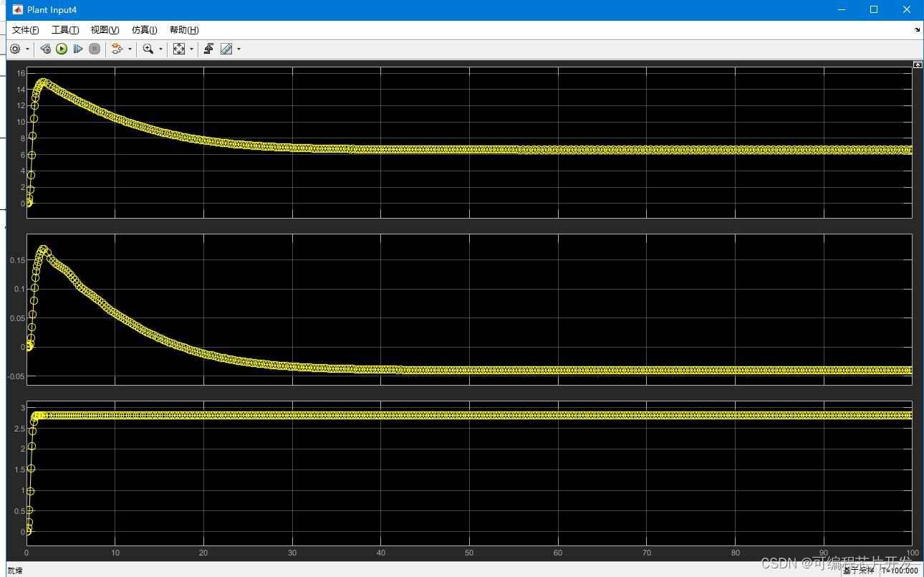The height and width of the screenshot is (577, 924).
Task: Click the Plant Input4 window title
Action: coord(52,10)
